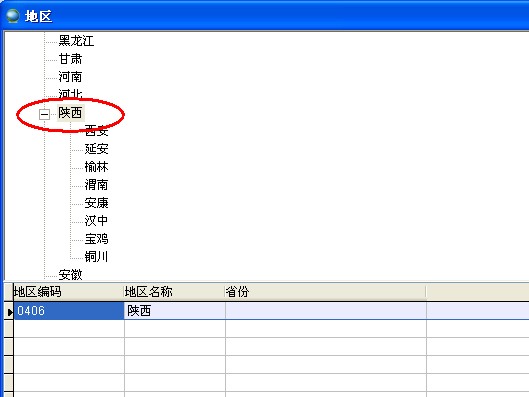Screen dimensions: 529x397
Task: Collapse the 陕西 tree node
Action: [x=44, y=114]
